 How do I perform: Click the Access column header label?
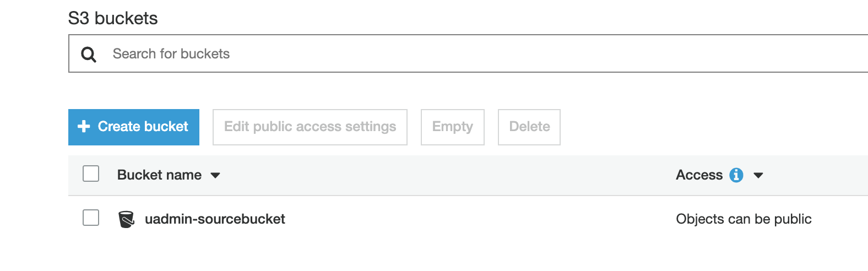(699, 175)
